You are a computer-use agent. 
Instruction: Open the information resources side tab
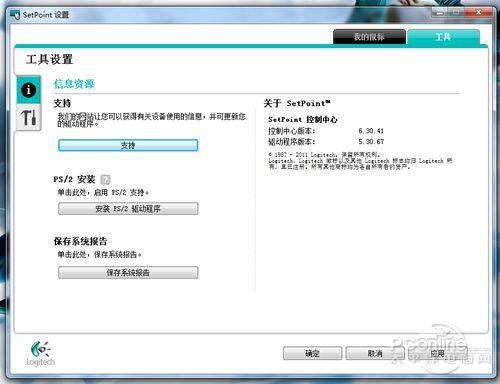(29, 89)
